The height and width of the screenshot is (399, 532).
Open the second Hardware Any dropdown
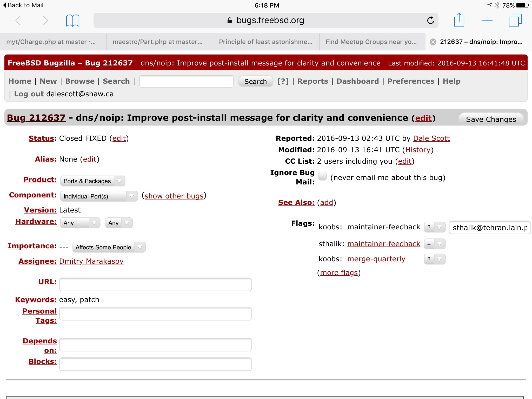point(119,223)
